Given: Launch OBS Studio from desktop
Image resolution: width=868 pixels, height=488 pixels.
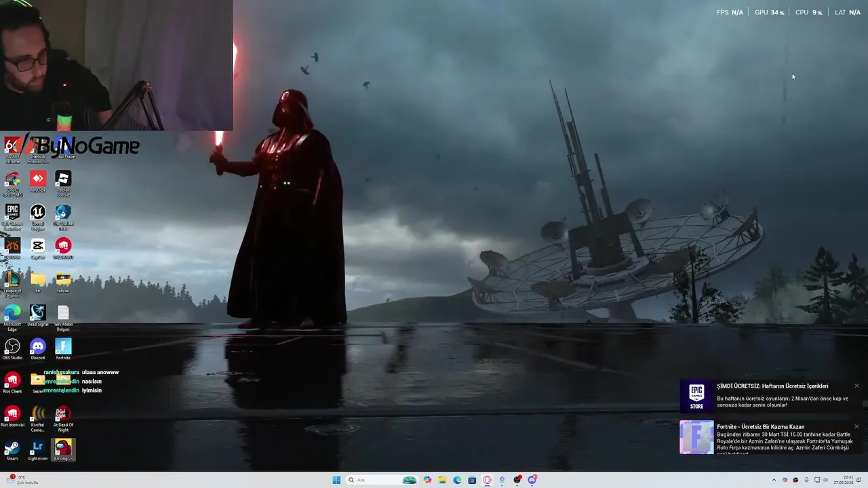Looking at the screenshot, I should (x=12, y=349).
